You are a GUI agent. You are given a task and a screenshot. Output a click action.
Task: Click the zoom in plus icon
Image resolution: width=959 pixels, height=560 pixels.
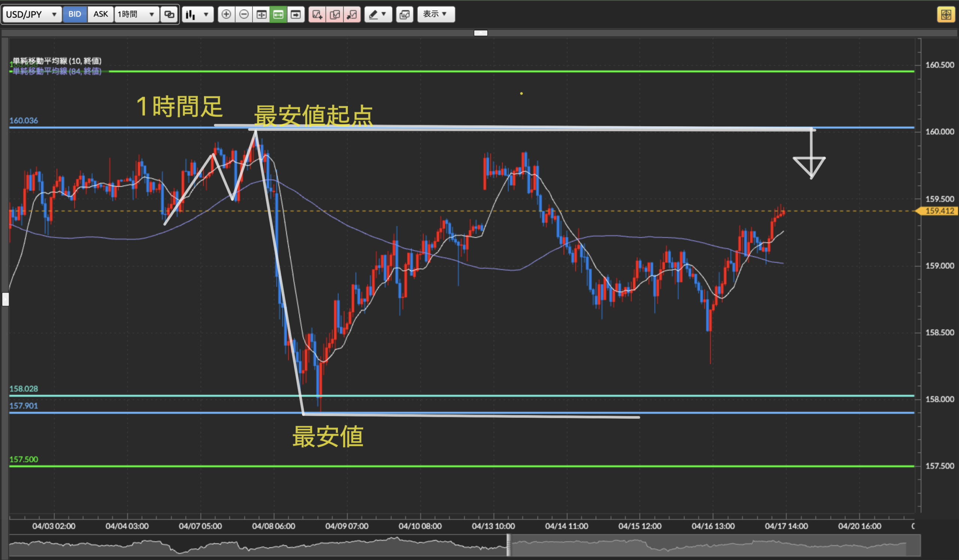226,15
